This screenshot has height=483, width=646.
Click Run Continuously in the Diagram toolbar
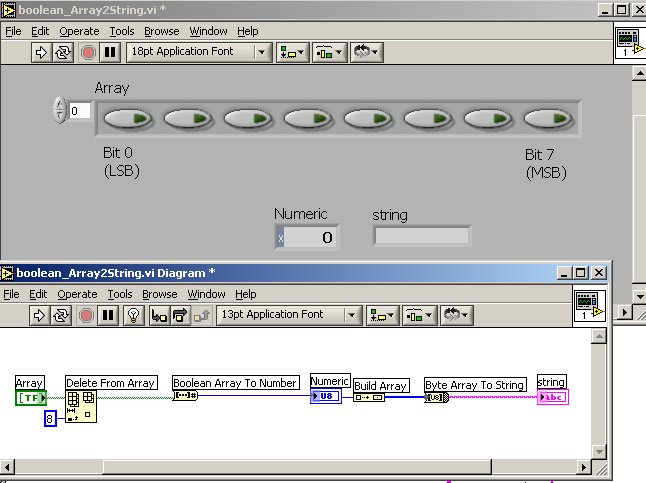(x=61, y=316)
